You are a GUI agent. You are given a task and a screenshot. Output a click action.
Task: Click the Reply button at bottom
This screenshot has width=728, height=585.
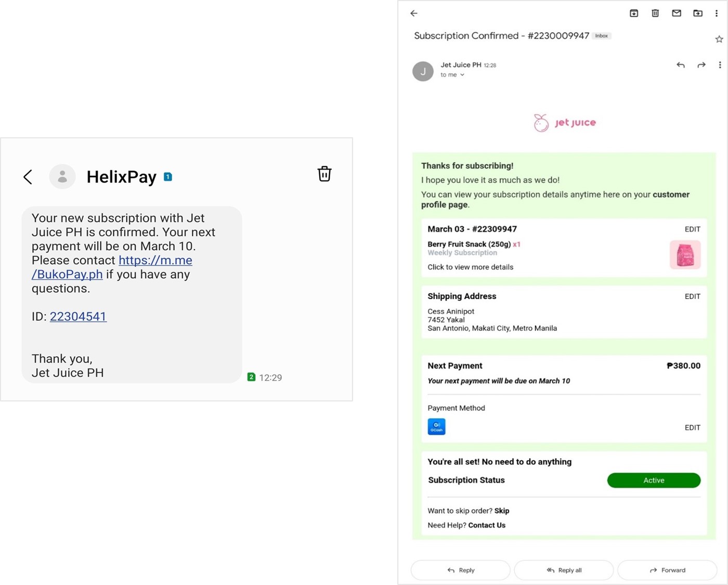(461, 570)
